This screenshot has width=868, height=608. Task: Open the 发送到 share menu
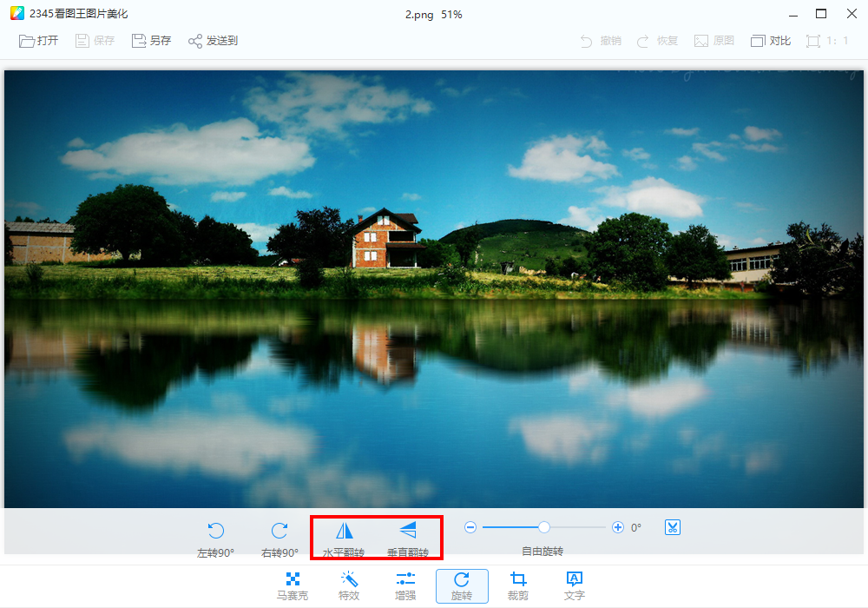[196, 41]
